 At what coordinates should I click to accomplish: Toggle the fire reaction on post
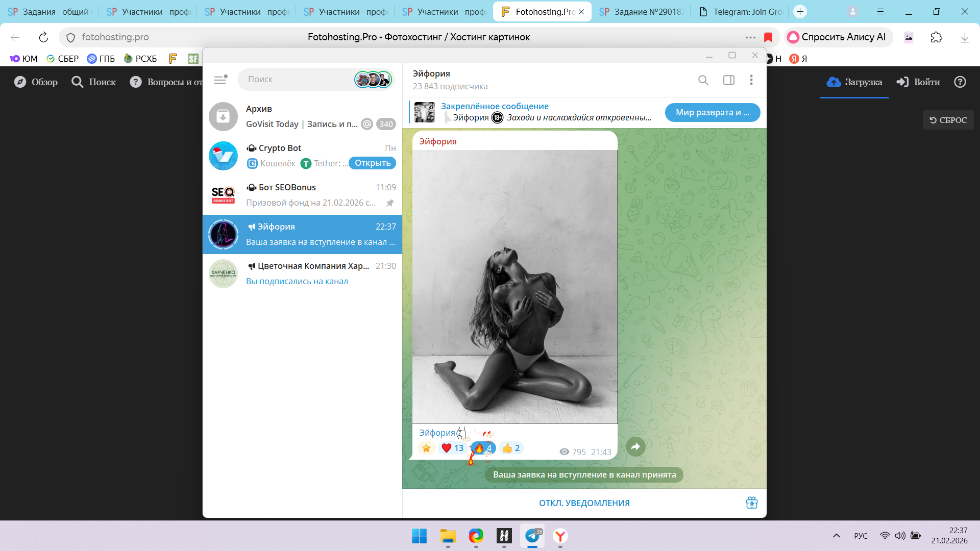[483, 448]
